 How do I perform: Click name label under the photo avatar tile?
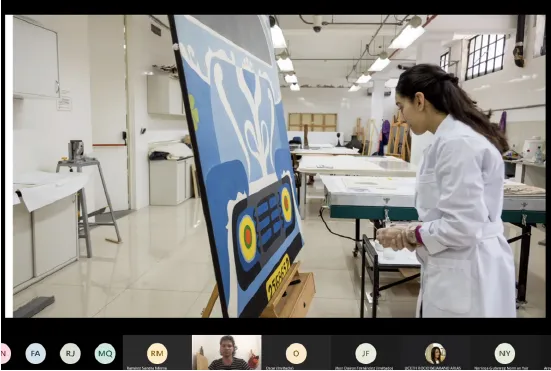tap(433, 368)
